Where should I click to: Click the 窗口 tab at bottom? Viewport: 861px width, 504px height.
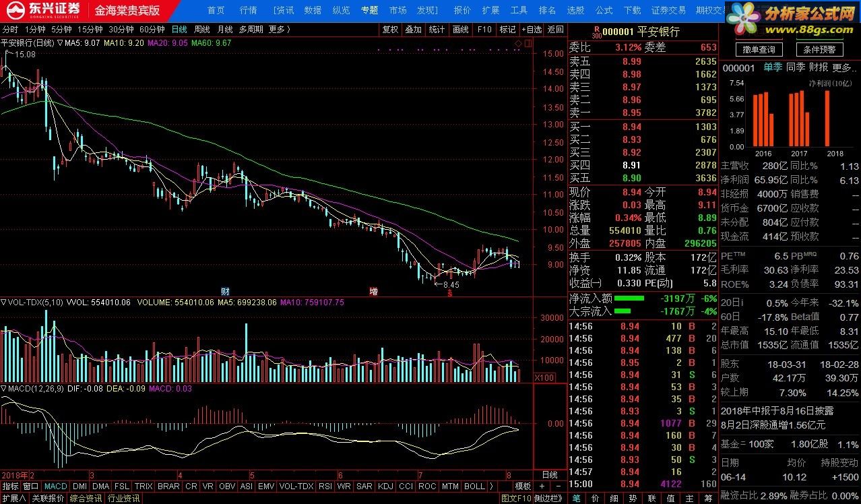click(31, 486)
